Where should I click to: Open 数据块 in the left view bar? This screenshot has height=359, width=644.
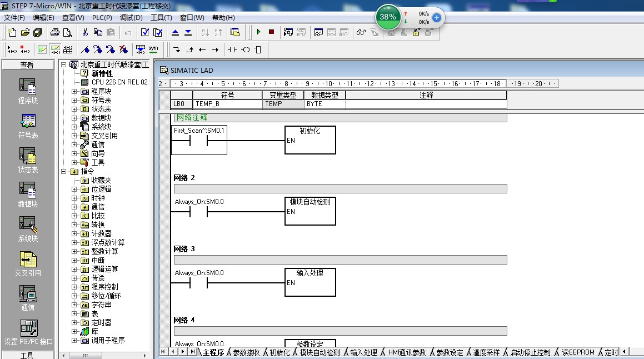click(x=28, y=195)
